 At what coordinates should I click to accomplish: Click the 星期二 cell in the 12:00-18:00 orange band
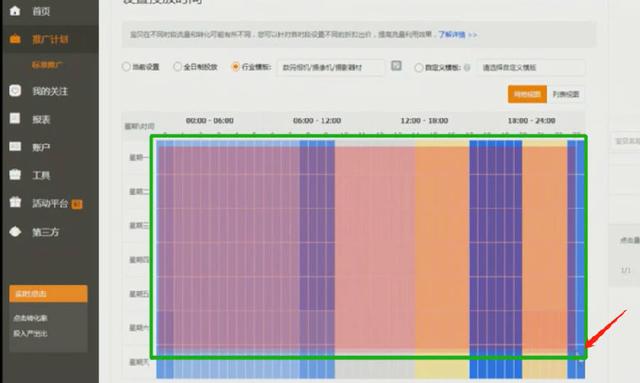[x=442, y=192]
